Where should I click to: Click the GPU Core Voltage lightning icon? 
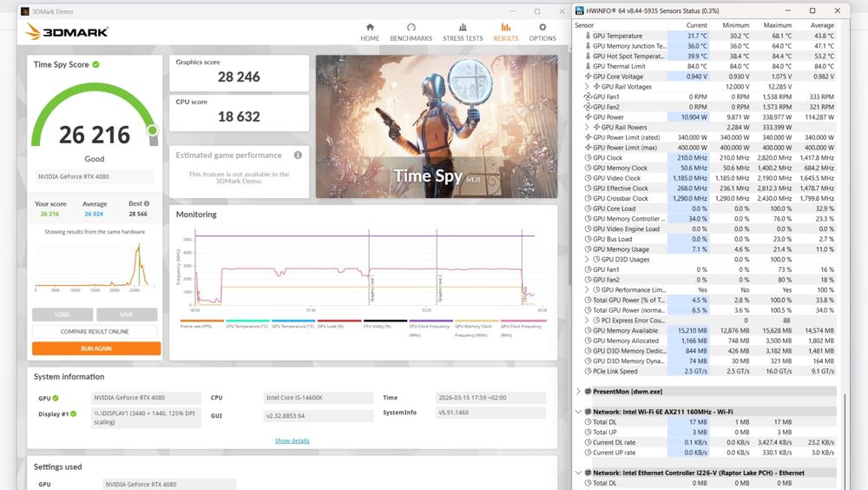[588, 76]
